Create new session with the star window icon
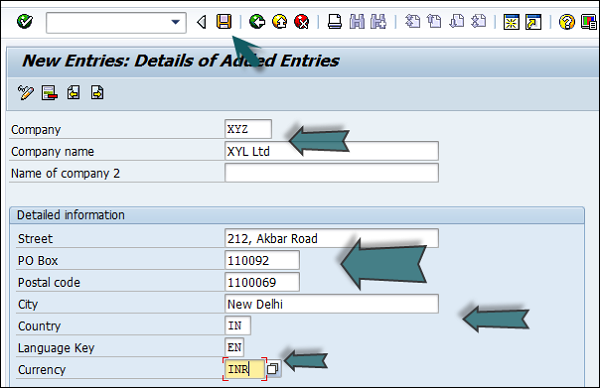The image size is (600, 388). tap(511, 22)
